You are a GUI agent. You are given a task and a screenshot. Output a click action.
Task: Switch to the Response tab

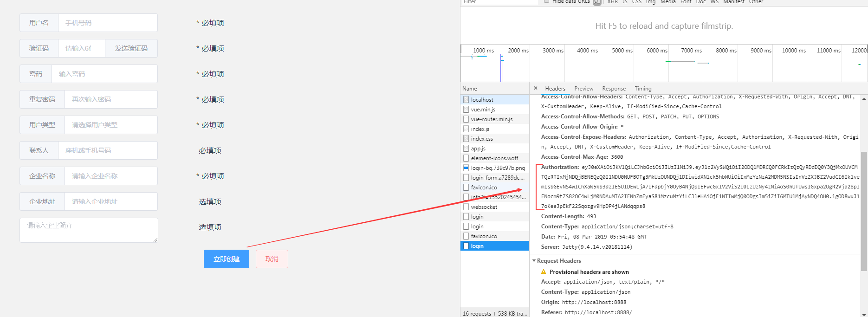pos(614,89)
